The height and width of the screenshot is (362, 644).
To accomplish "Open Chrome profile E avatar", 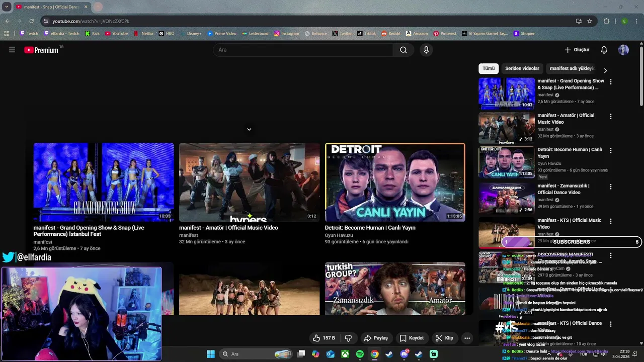I will [624, 21].
